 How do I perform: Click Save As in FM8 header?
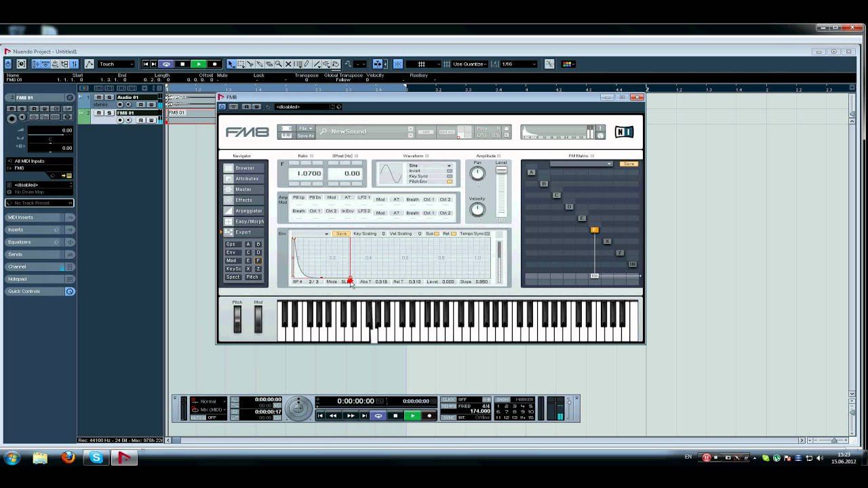click(x=305, y=136)
